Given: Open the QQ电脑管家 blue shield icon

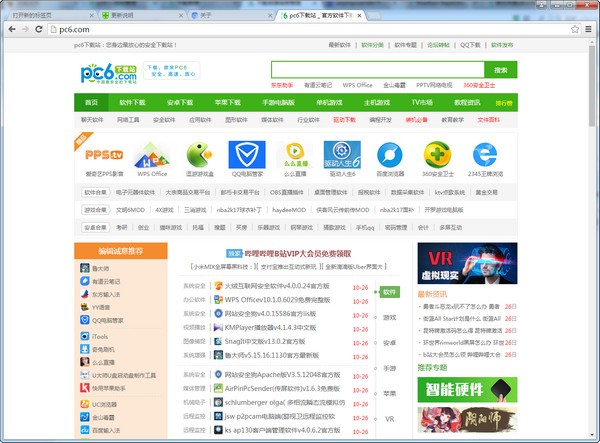Looking at the screenshot, I should pyautogui.click(x=247, y=155).
